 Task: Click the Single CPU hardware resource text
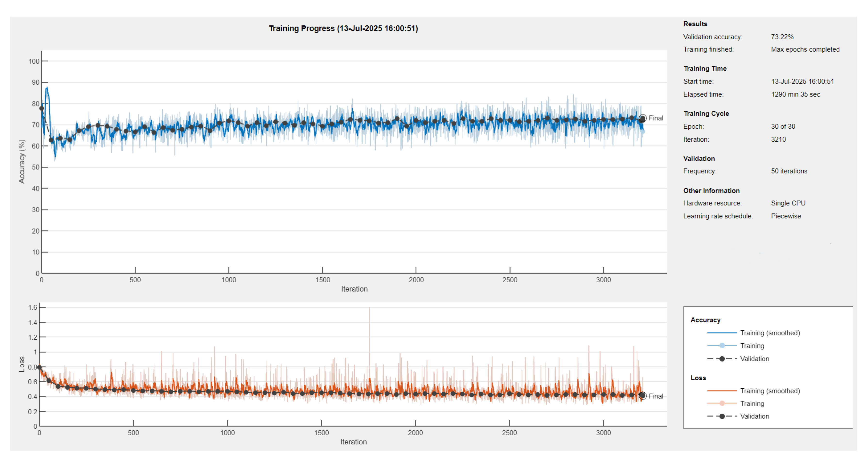[x=788, y=203]
